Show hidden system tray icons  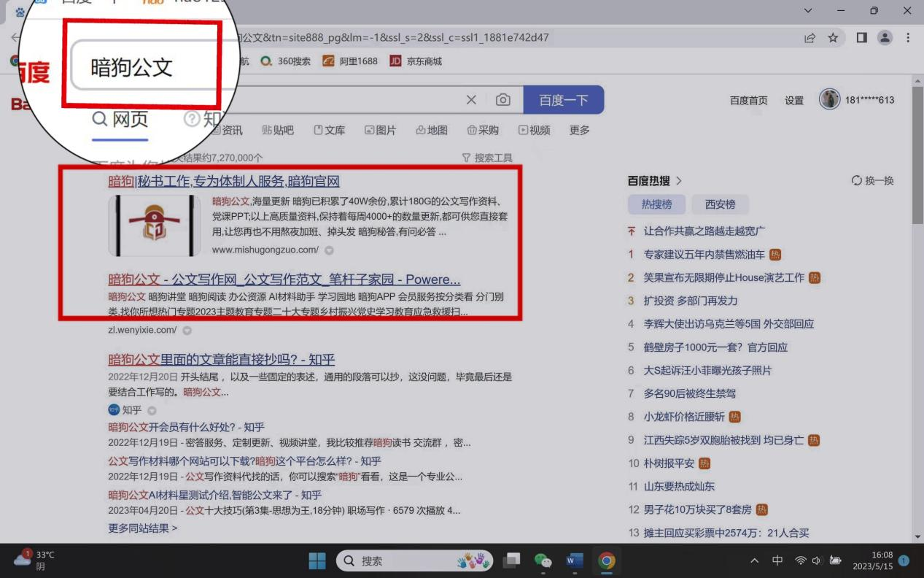point(755,560)
